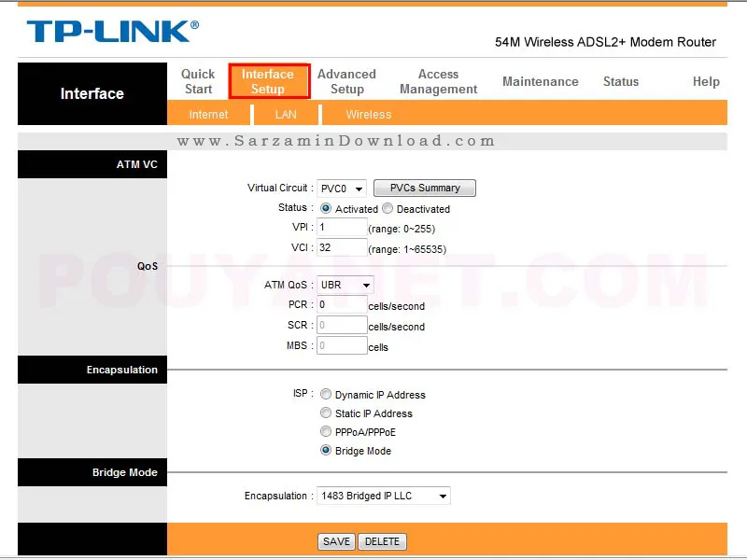Click the PVCs Summary button
The height and width of the screenshot is (560, 747).
click(425, 189)
